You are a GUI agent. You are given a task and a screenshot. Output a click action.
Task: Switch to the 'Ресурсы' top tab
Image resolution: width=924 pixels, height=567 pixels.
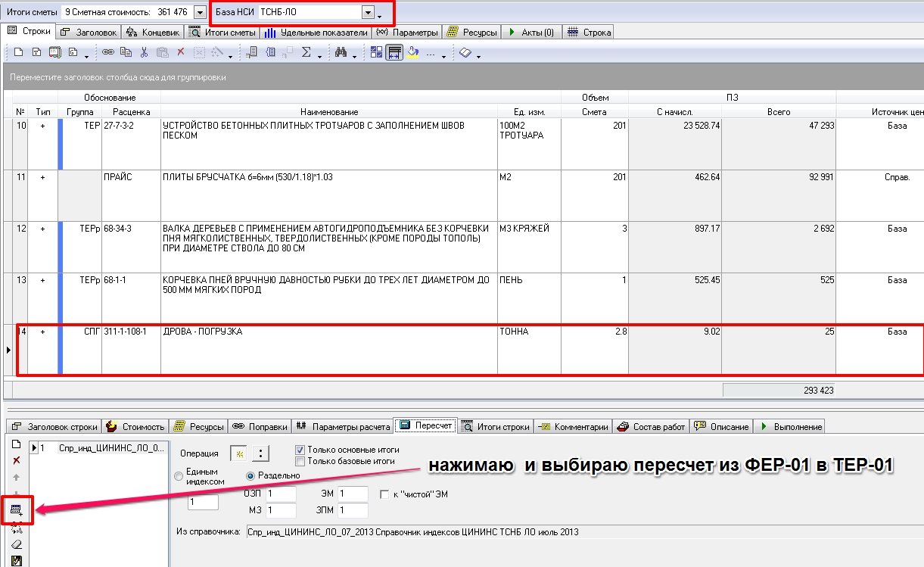(x=472, y=33)
